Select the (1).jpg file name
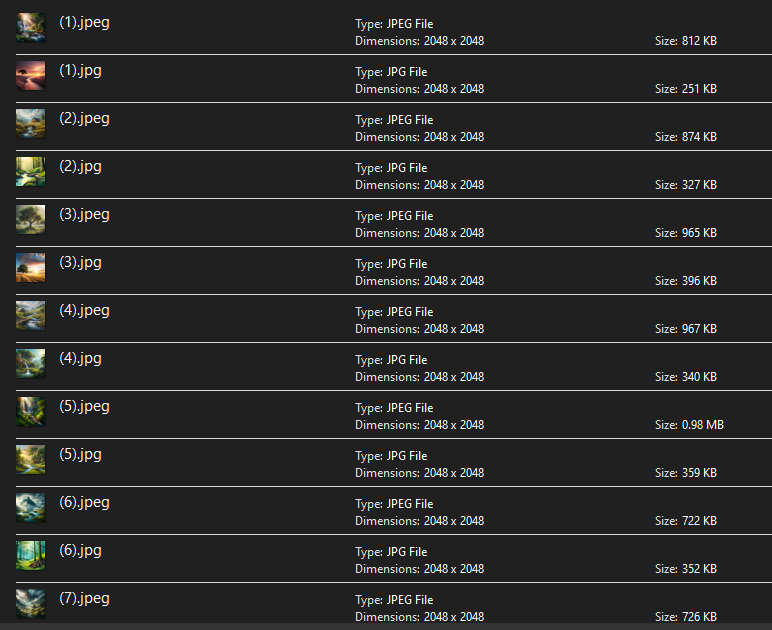The image size is (772, 630). (80, 70)
